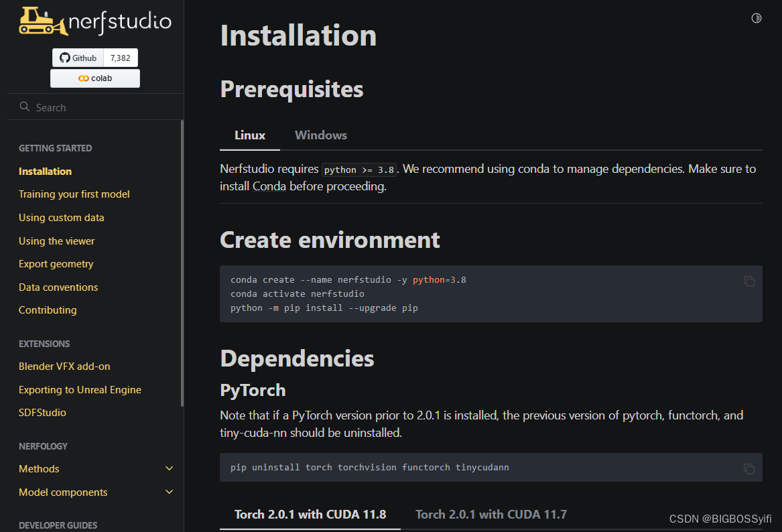Click the EXTENSIONS section heading

pyautogui.click(x=44, y=344)
